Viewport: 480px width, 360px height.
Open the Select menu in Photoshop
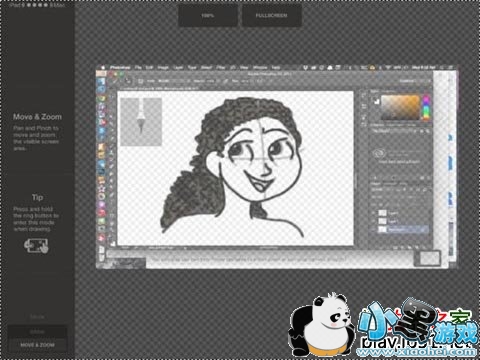[206, 68]
